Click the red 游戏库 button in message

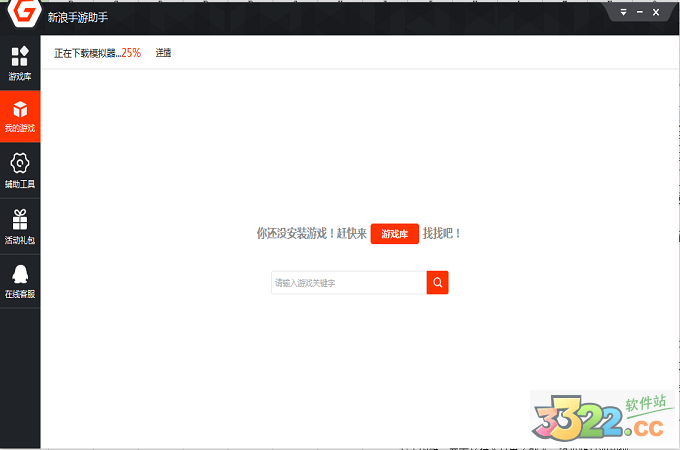[x=395, y=234]
